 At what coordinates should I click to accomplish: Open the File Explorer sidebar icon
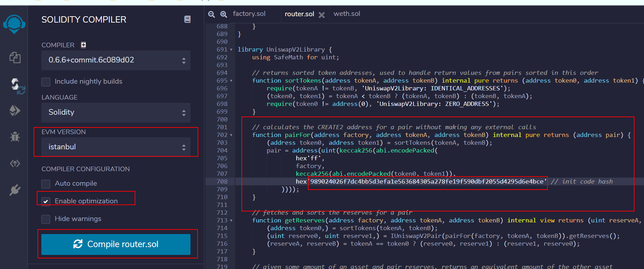(x=15, y=58)
